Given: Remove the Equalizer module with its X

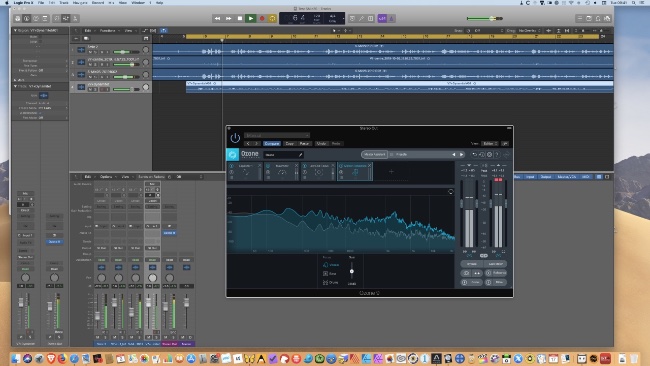Looking at the screenshot, I should tap(260, 165).
